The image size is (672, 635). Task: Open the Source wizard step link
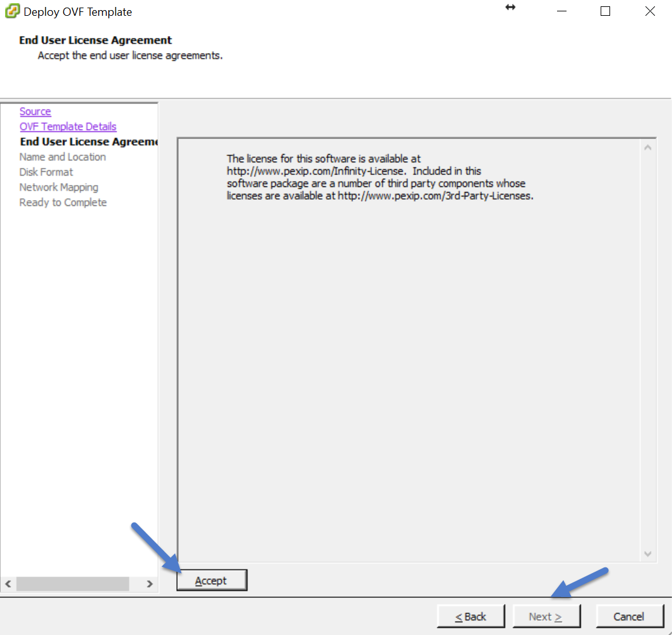35,111
